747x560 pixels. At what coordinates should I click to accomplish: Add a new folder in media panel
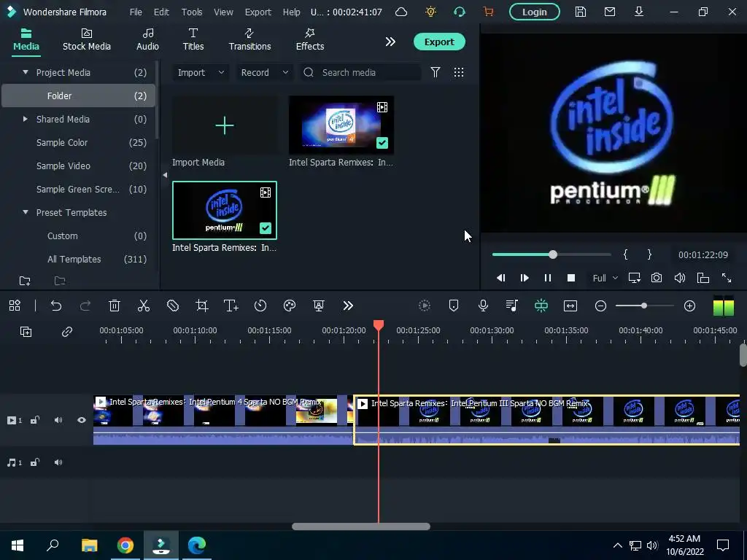[x=25, y=281]
